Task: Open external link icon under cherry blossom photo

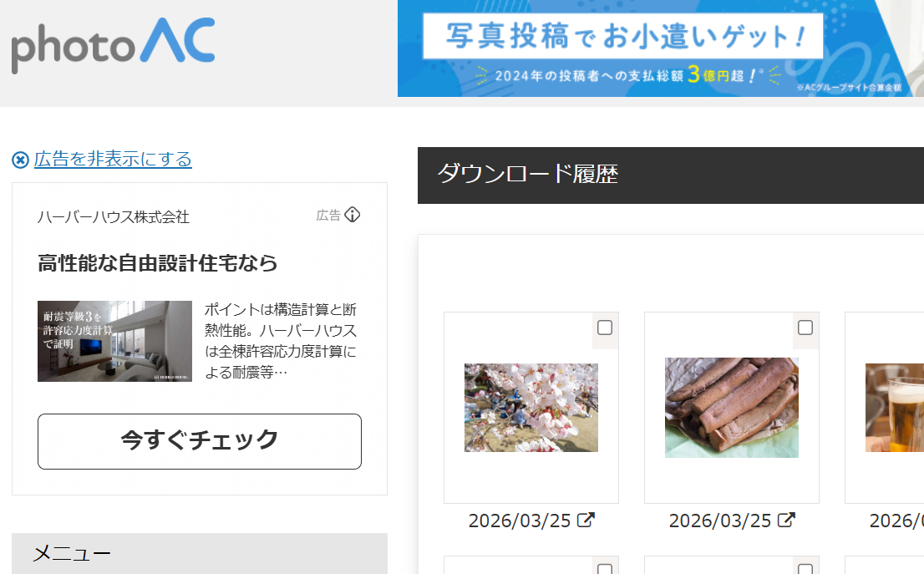Action: click(x=586, y=521)
